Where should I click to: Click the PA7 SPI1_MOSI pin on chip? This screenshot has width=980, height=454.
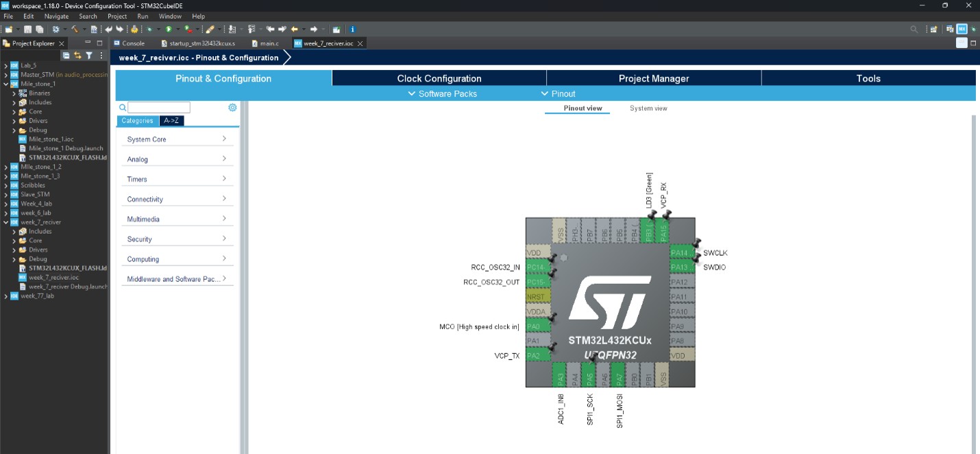click(x=619, y=374)
